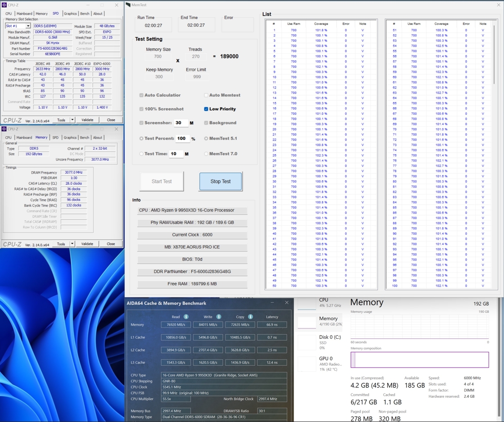Click the AIDA64 Write info icon
Viewport: 504px width, 422px height.
point(219,317)
